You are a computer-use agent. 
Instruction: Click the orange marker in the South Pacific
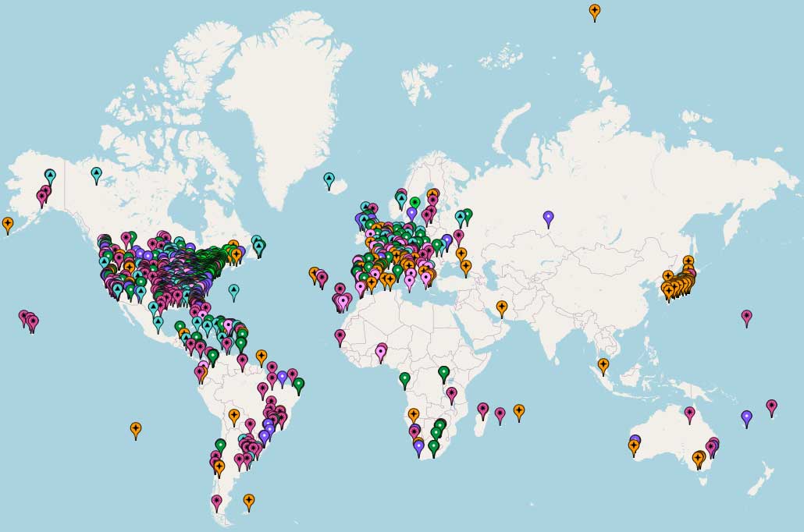[136, 429]
